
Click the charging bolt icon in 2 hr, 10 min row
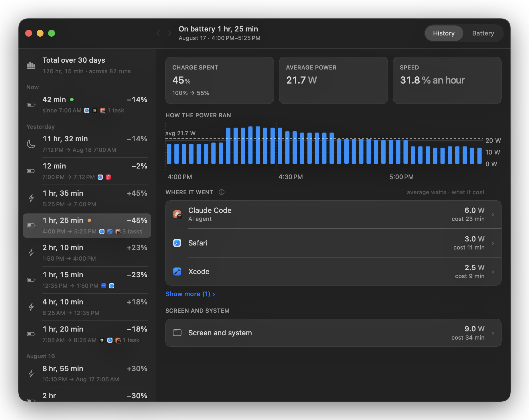(31, 253)
